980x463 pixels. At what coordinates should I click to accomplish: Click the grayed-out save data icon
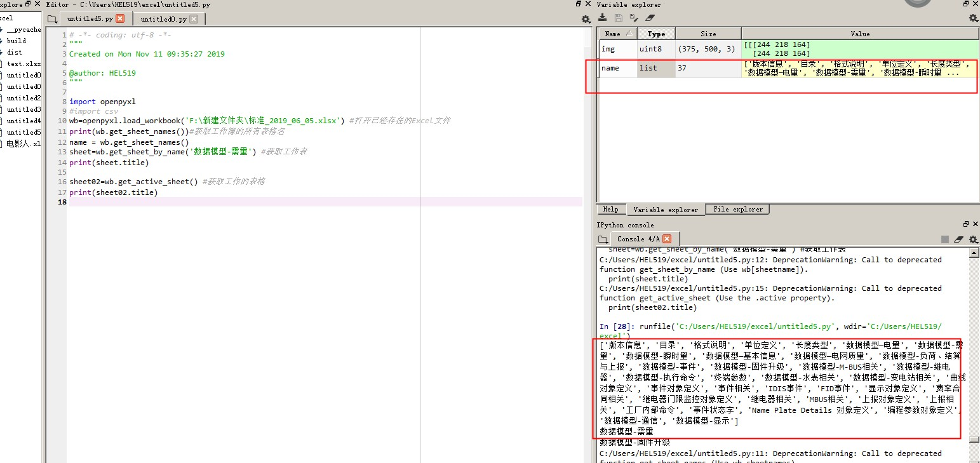point(618,18)
